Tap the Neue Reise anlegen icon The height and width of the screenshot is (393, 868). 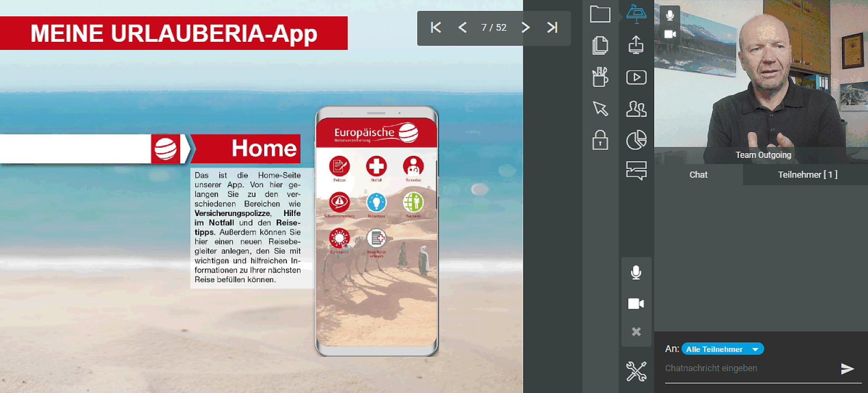tap(376, 238)
